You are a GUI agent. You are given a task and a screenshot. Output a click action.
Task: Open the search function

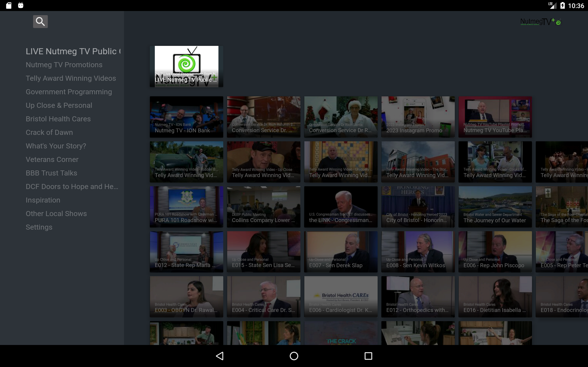(x=40, y=21)
